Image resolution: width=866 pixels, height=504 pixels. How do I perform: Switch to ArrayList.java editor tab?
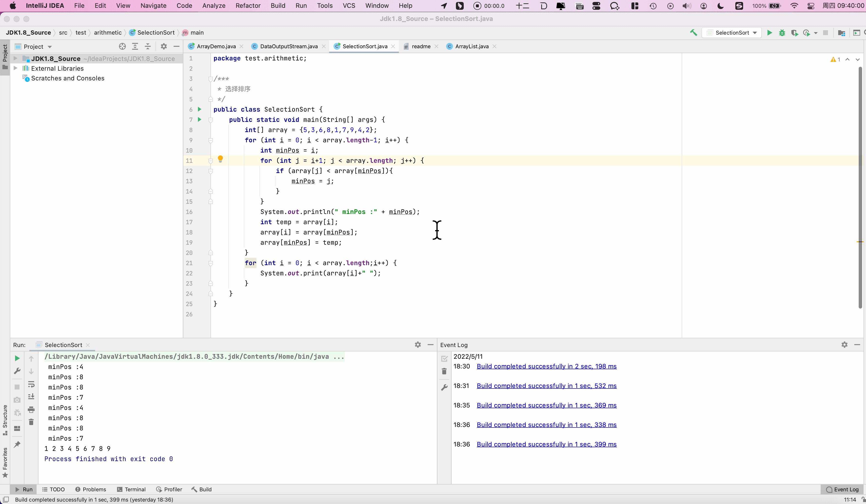pos(472,46)
